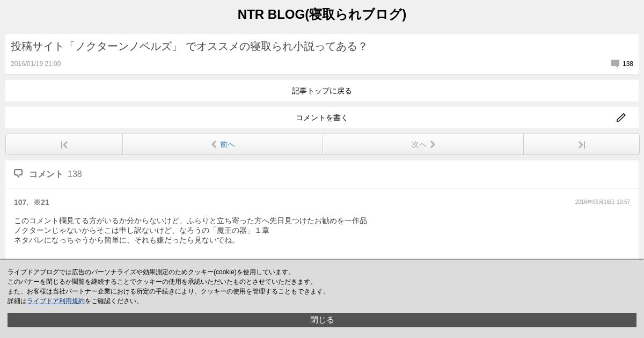Dismiss the cookie banner with 閉じる
This screenshot has height=338, width=644.
[x=322, y=320]
